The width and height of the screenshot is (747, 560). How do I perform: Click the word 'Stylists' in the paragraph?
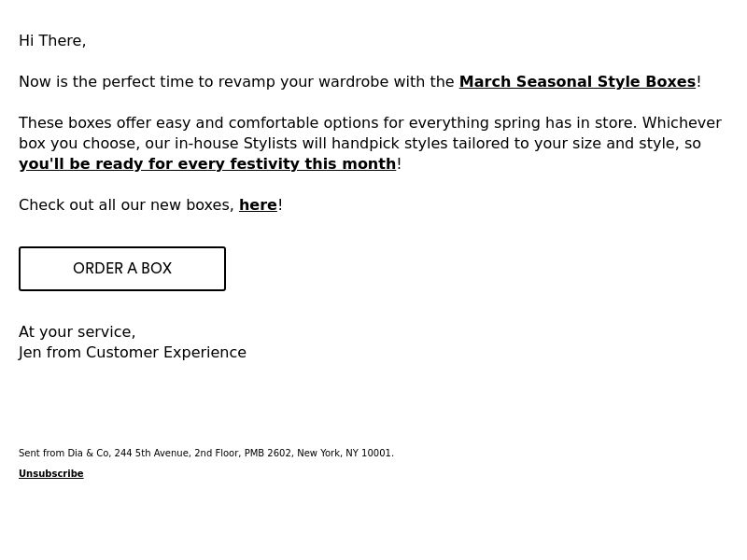[270, 144]
